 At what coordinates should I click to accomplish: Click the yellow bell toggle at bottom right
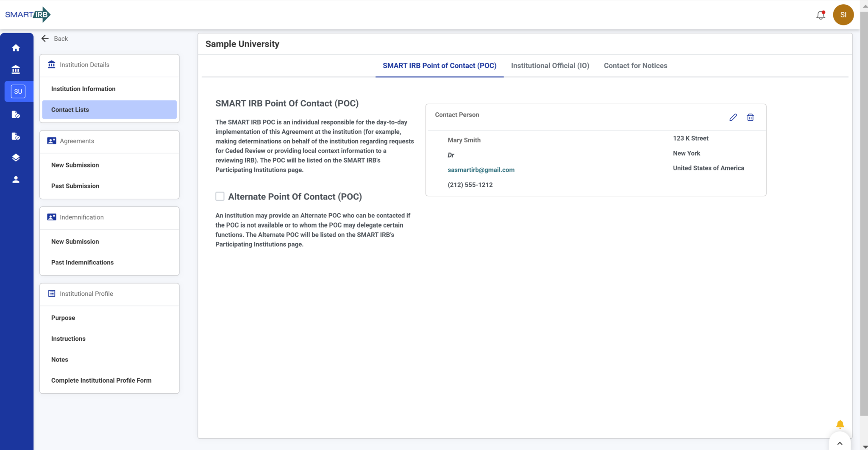tap(840, 423)
